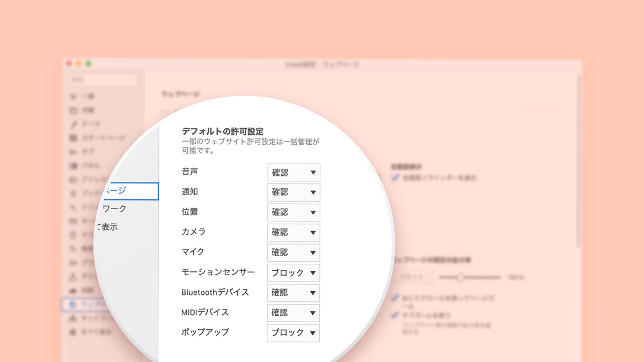644x362 pixels.
Task: Toggle the fullscreen reminder checkbox
Action: [396, 178]
